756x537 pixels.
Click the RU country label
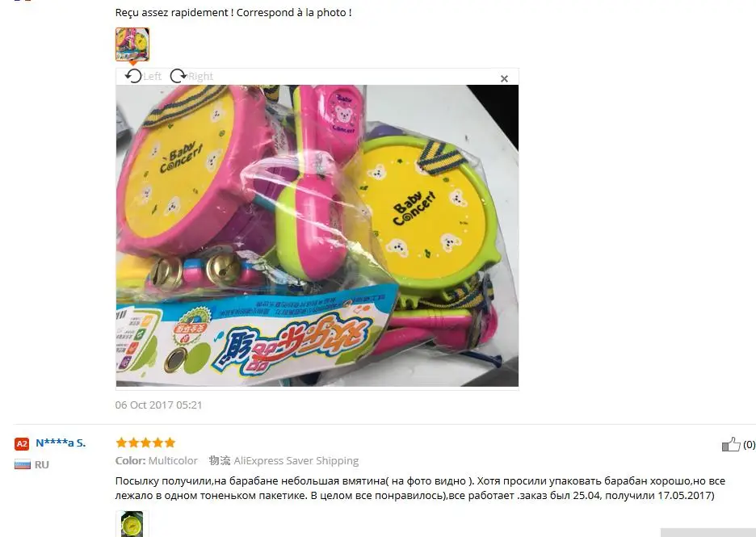click(x=41, y=464)
